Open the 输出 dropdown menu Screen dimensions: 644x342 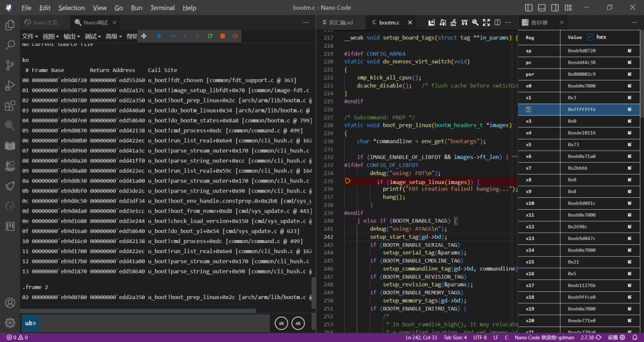point(72,36)
